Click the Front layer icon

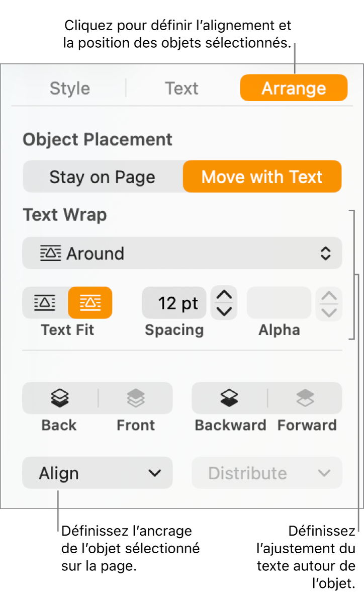click(x=135, y=398)
